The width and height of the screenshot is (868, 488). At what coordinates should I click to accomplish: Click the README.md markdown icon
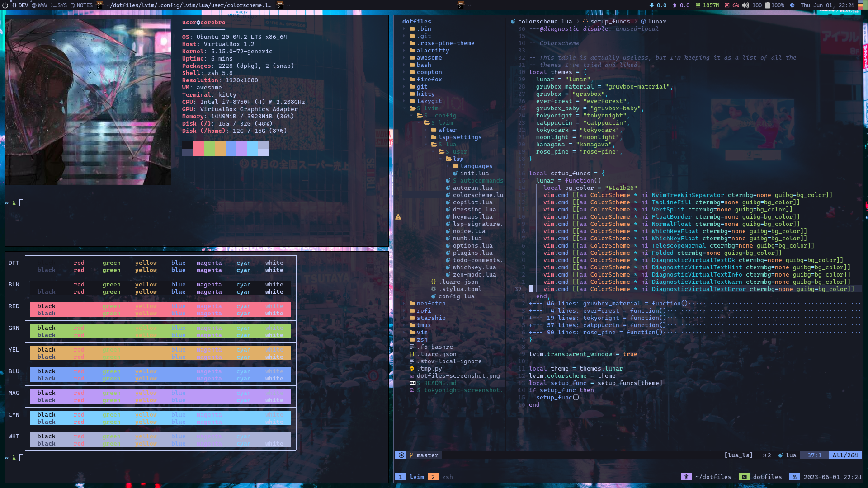click(x=412, y=383)
